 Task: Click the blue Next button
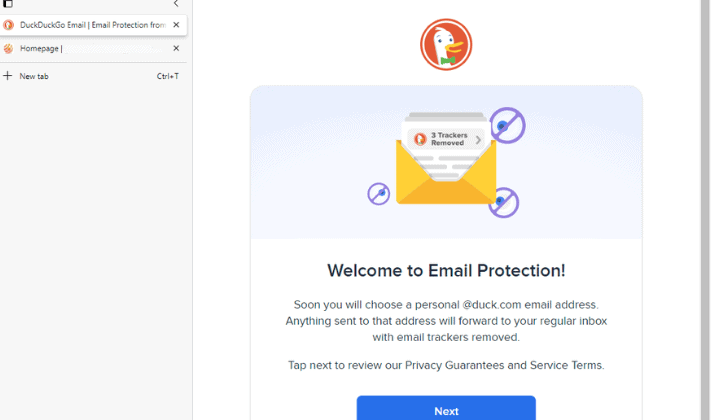446,409
